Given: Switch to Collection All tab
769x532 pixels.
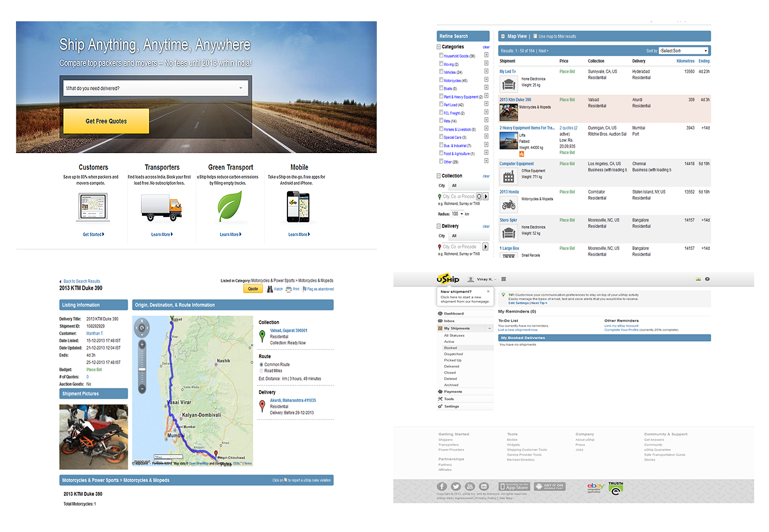Looking at the screenshot, I should point(454,186).
